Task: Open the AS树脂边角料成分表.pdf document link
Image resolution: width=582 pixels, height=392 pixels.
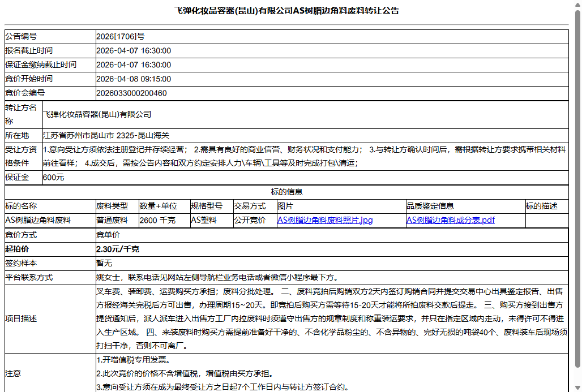Action: [451, 220]
